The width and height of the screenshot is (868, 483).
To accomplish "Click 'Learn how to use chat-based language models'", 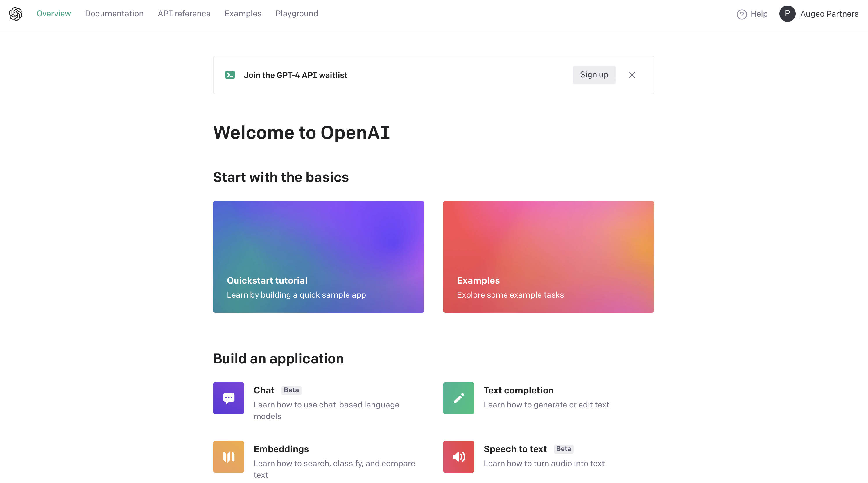I will click(x=327, y=410).
